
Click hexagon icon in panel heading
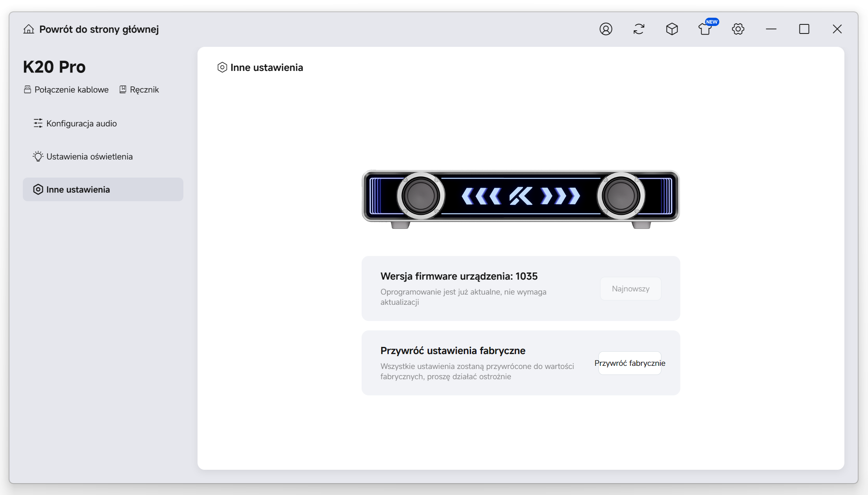[x=222, y=67]
